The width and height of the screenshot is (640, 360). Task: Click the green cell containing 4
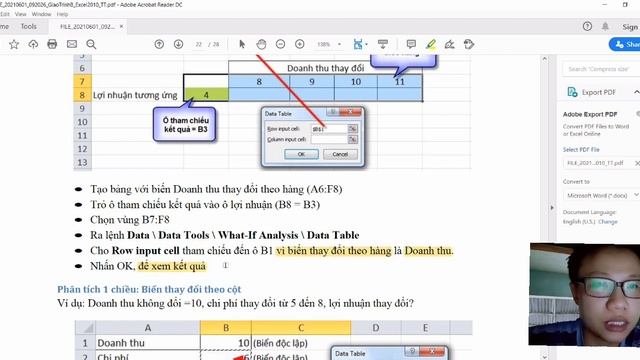point(206,95)
